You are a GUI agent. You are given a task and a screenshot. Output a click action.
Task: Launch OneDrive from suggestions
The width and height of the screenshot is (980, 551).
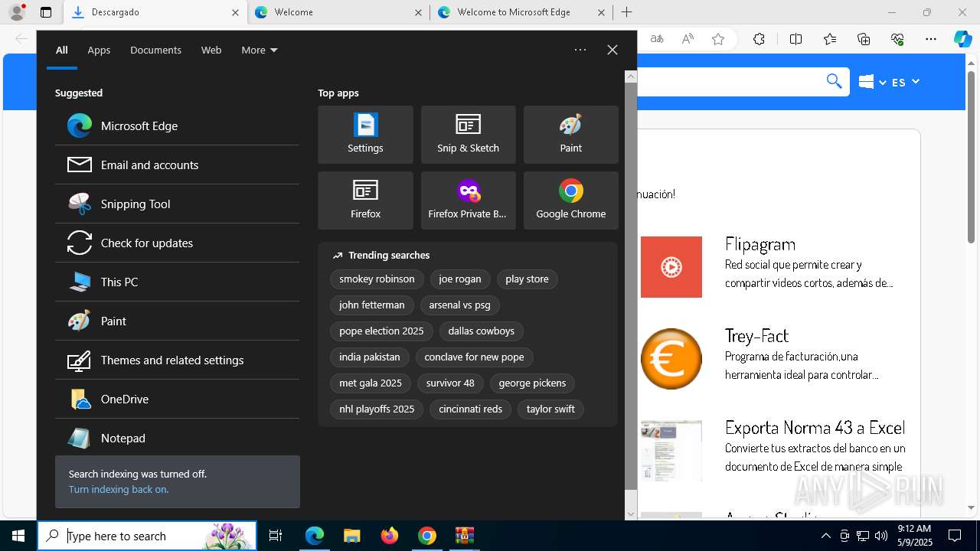click(x=178, y=399)
